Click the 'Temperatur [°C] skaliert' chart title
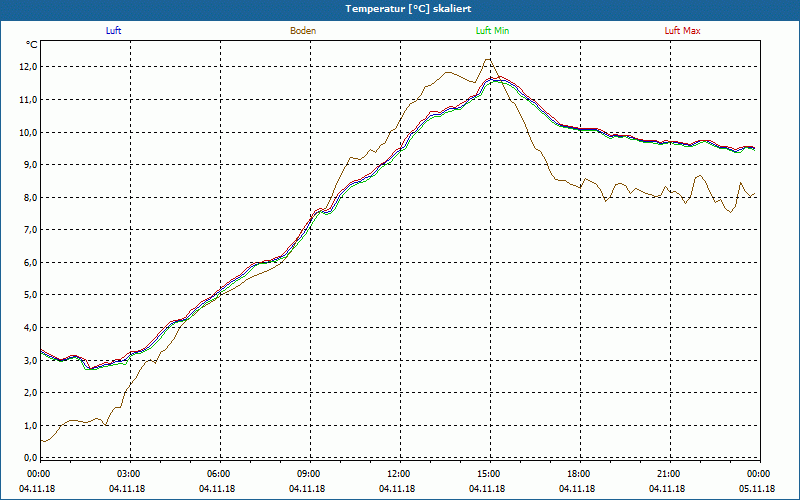This screenshot has height=500, width=800. pos(408,9)
